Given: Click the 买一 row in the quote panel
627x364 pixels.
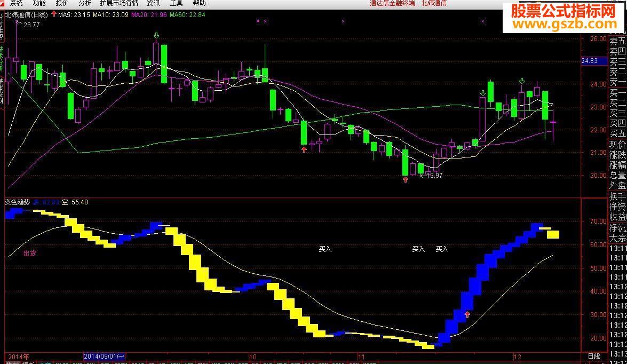Looking at the screenshot, I should [617, 93].
